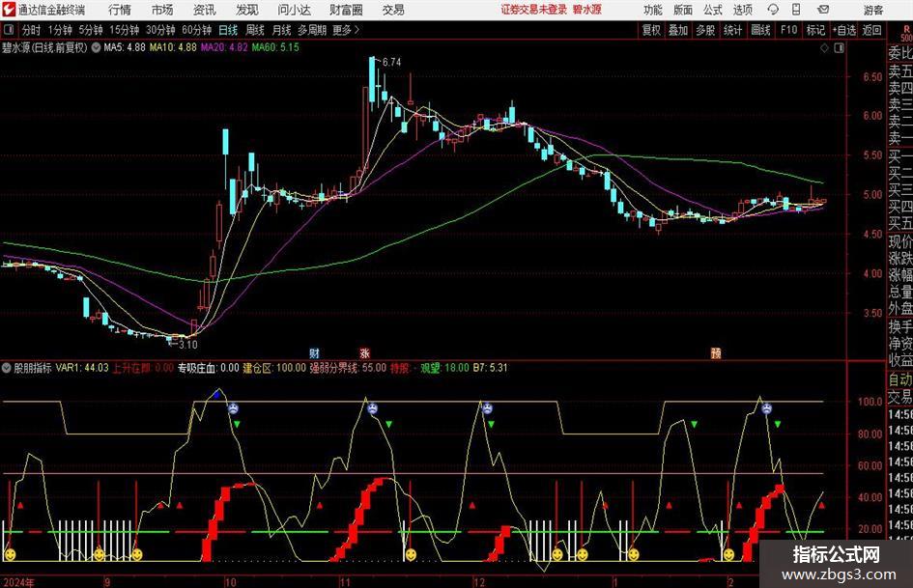Screen dimensions: 913x588
Task: Click the 6.74 high price label
Action: coord(392,62)
